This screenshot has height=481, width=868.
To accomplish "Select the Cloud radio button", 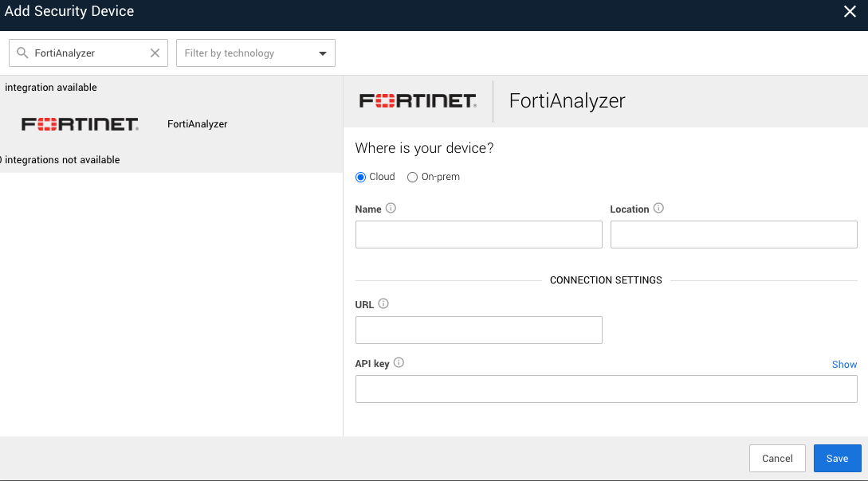I will click(360, 177).
